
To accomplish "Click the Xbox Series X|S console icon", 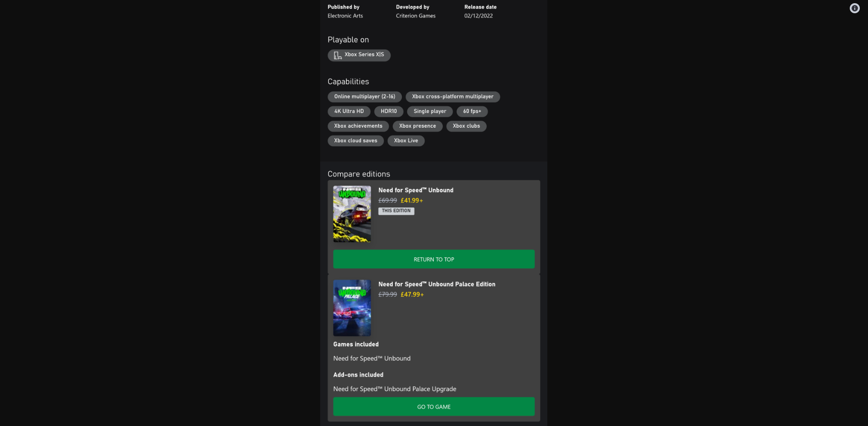I will click(x=338, y=55).
